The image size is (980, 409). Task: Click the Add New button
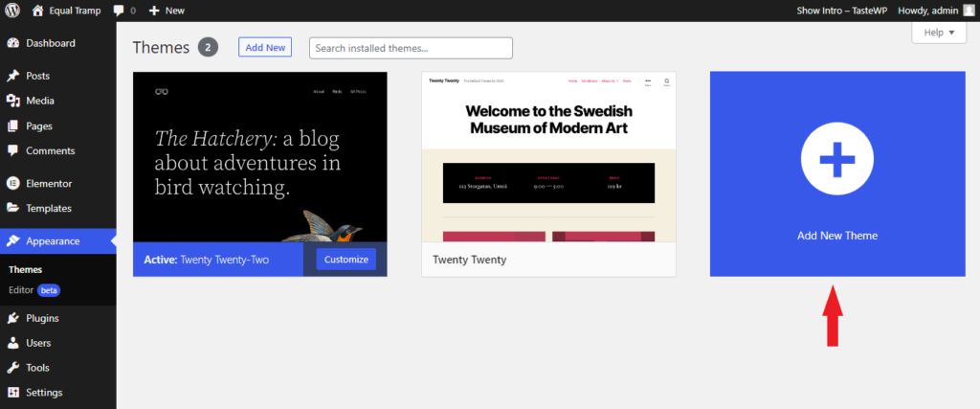265,48
